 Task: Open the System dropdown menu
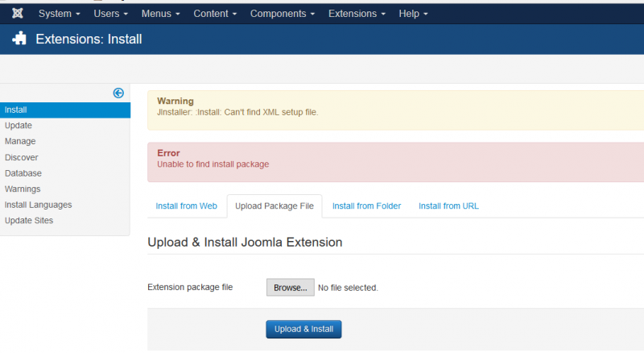[59, 14]
